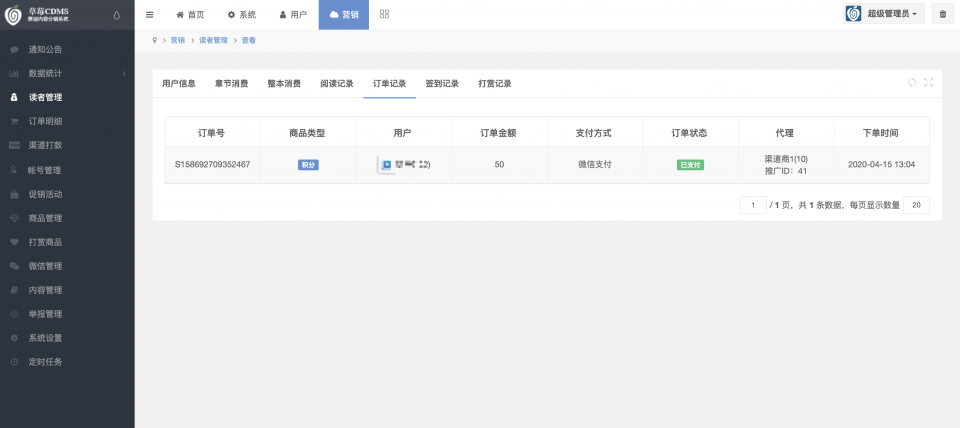
Task: Click the droplet theme icon beside the logo
Action: click(x=117, y=15)
